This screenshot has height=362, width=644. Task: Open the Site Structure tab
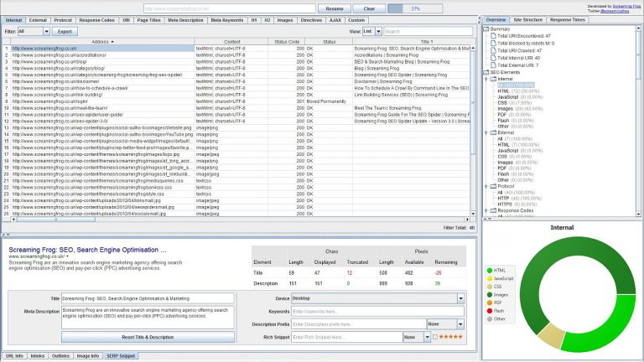click(527, 20)
